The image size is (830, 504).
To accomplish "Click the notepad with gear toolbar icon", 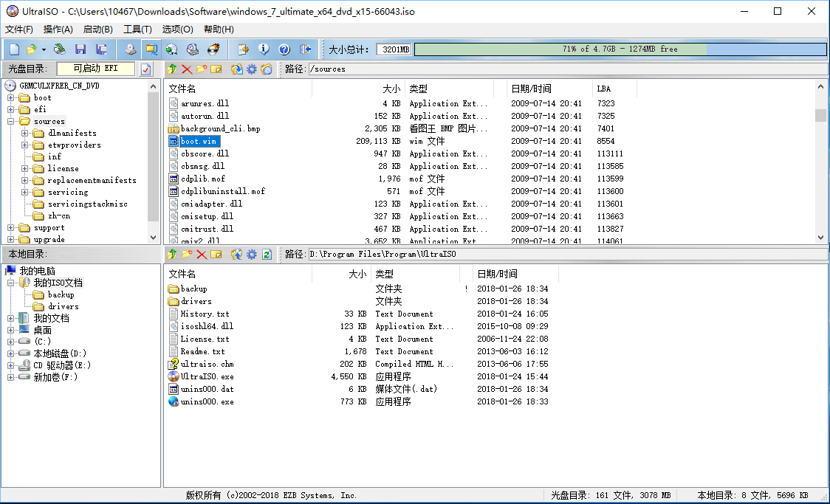I will point(243,49).
